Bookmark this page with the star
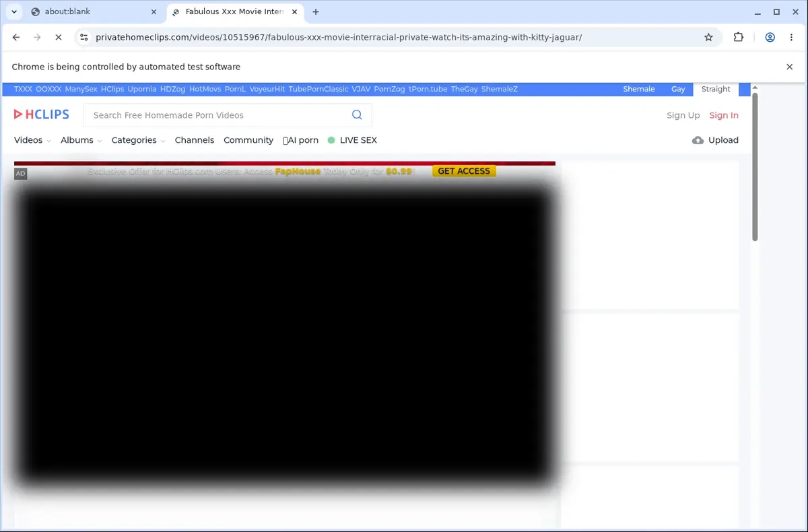 click(708, 37)
